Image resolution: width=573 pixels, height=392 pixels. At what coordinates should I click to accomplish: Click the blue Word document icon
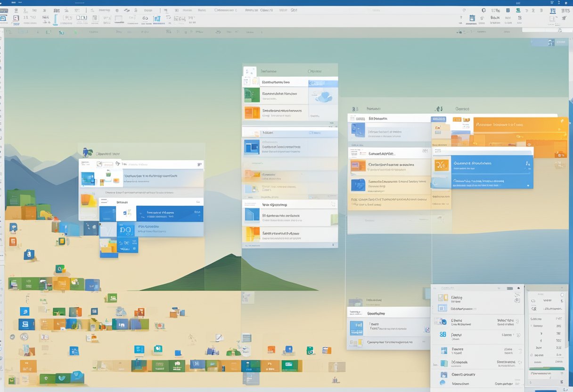(251, 146)
